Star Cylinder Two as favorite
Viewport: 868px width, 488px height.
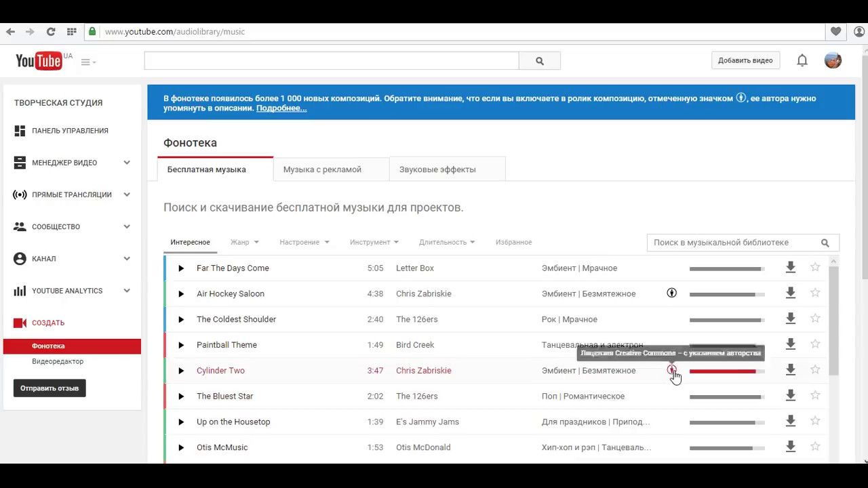pyautogui.click(x=815, y=369)
